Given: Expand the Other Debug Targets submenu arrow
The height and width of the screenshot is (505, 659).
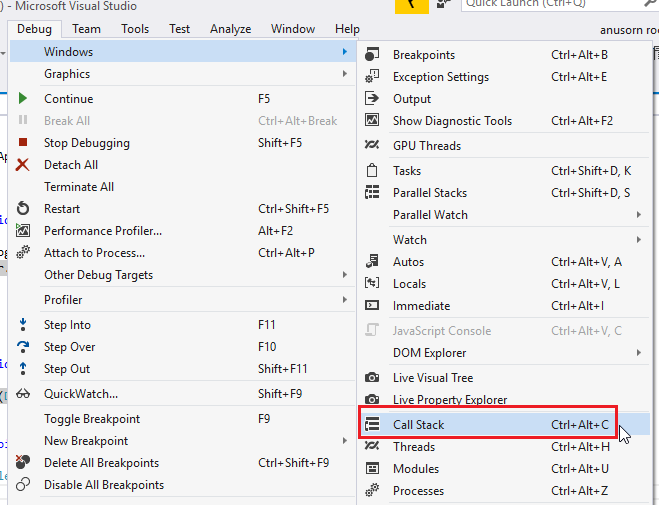Looking at the screenshot, I should [345, 274].
